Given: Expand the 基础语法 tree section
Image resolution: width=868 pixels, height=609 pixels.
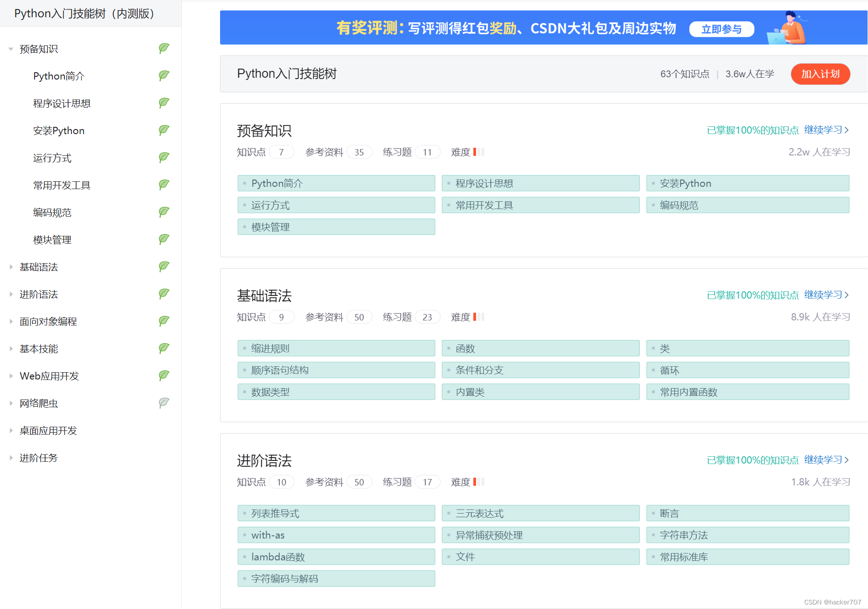Looking at the screenshot, I should (11, 267).
